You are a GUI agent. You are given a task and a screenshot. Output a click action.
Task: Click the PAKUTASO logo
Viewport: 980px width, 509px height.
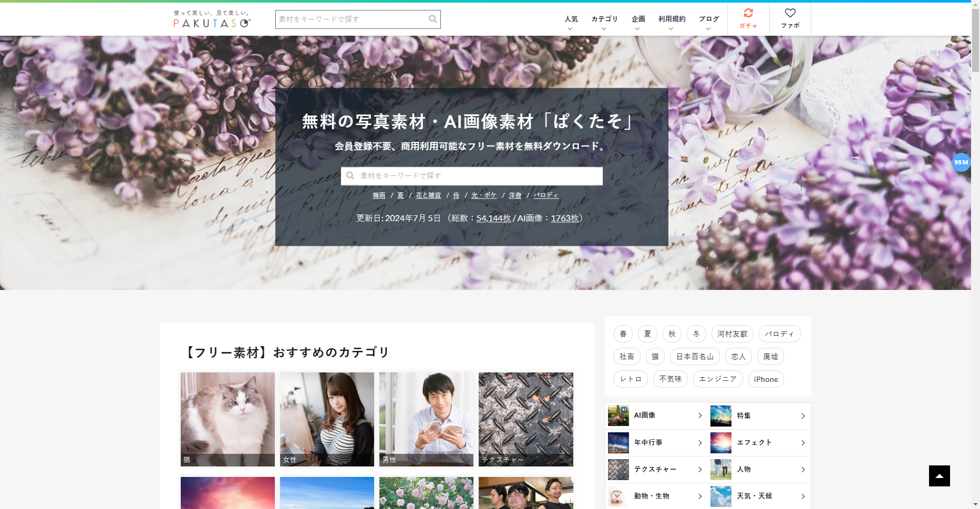pos(212,19)
